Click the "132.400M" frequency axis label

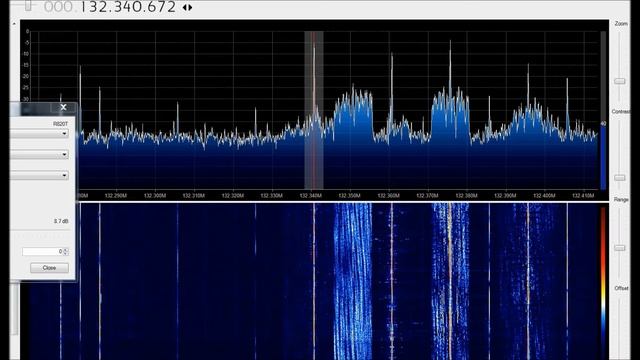[544, 196]
